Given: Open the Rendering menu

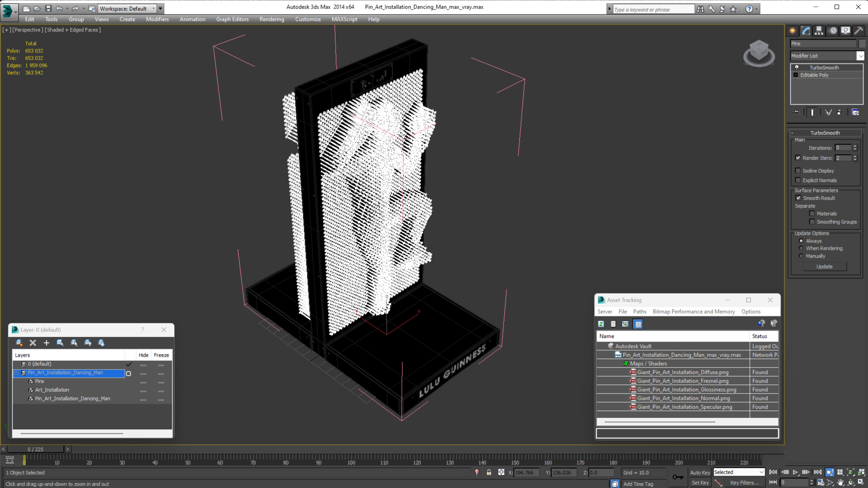Looking at the screenshot, I should 272,19.
